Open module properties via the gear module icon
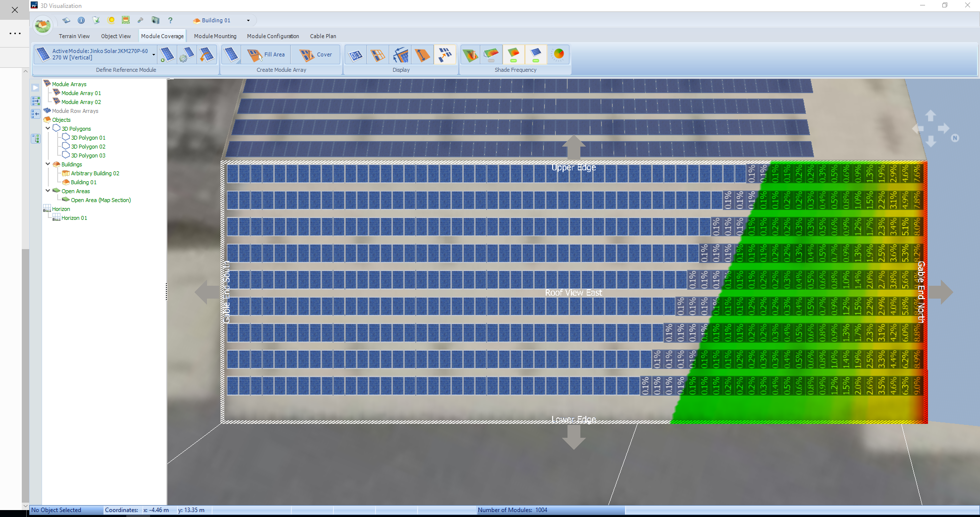Viewport: 980px width, 517px height. tap(187, 54)
